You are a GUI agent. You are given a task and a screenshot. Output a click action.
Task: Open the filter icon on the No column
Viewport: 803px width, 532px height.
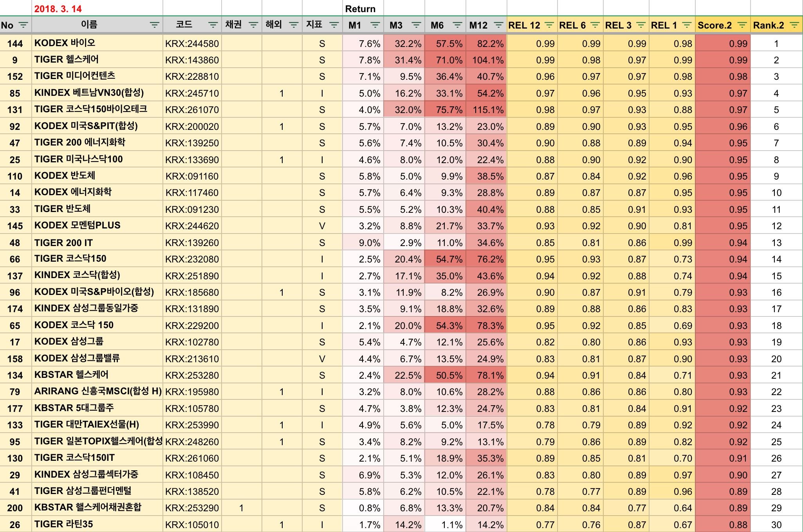tap(23, 25)
